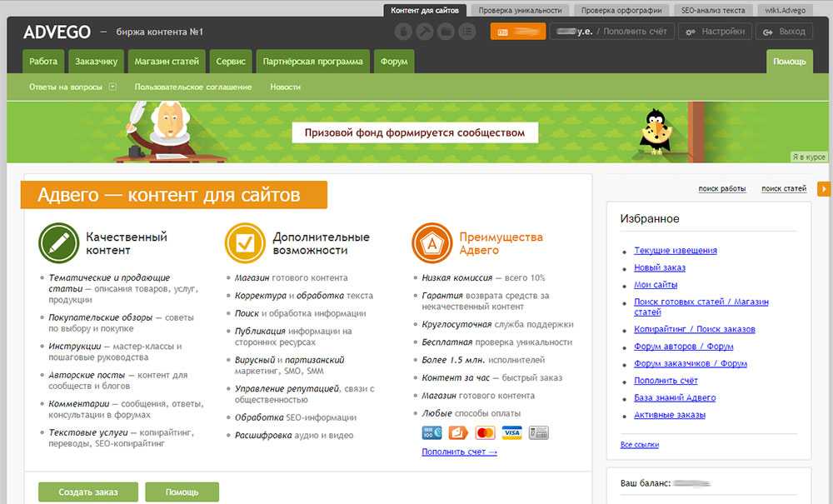
Task: Open the Работа menu tab
Action: tap(43, 61)
